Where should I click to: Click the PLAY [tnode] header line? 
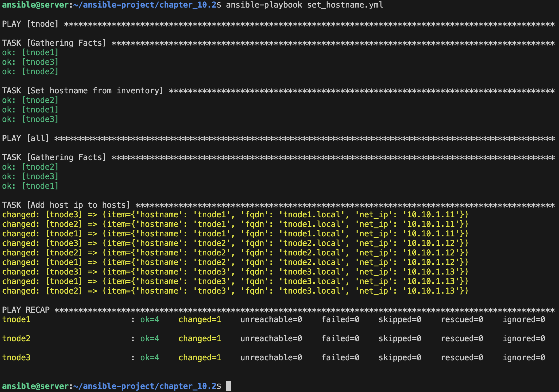[30, 24]
